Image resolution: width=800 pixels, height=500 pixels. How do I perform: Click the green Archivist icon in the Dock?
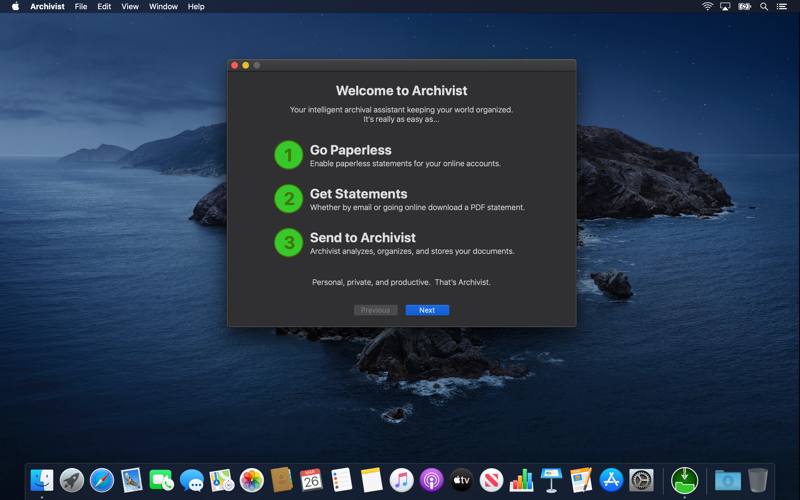(x=684, y=480)
